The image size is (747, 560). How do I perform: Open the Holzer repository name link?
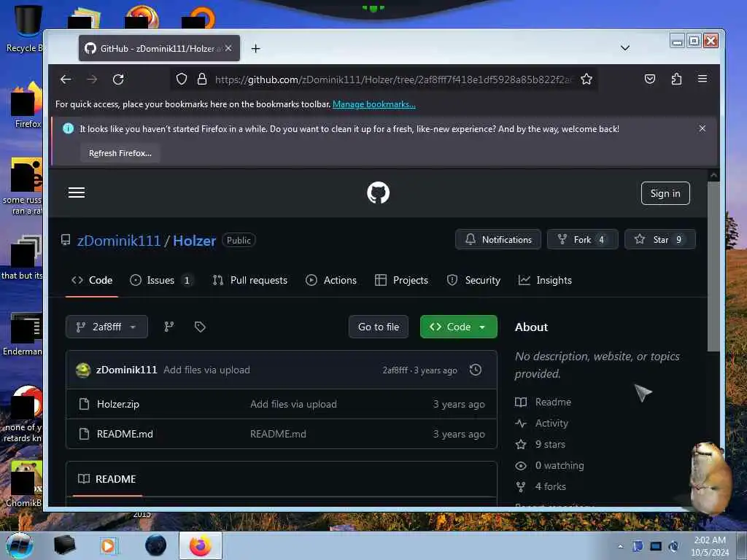[x=194, y=241]
